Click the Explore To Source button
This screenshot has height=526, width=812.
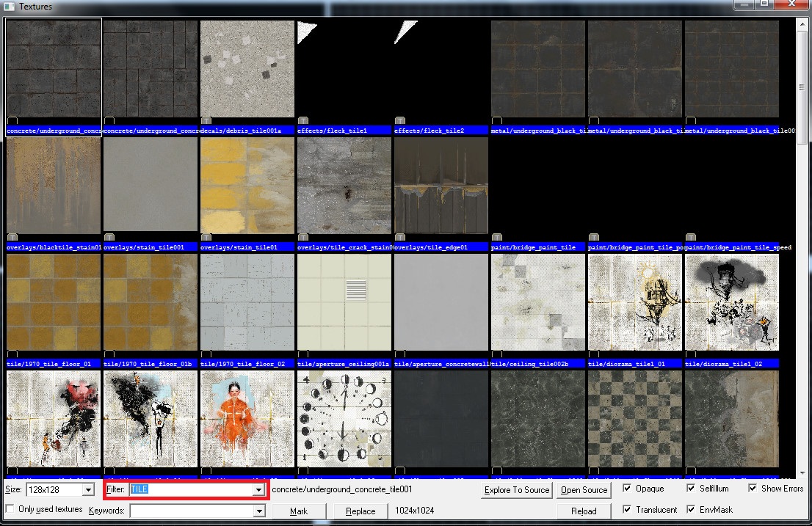pos(517,490)
